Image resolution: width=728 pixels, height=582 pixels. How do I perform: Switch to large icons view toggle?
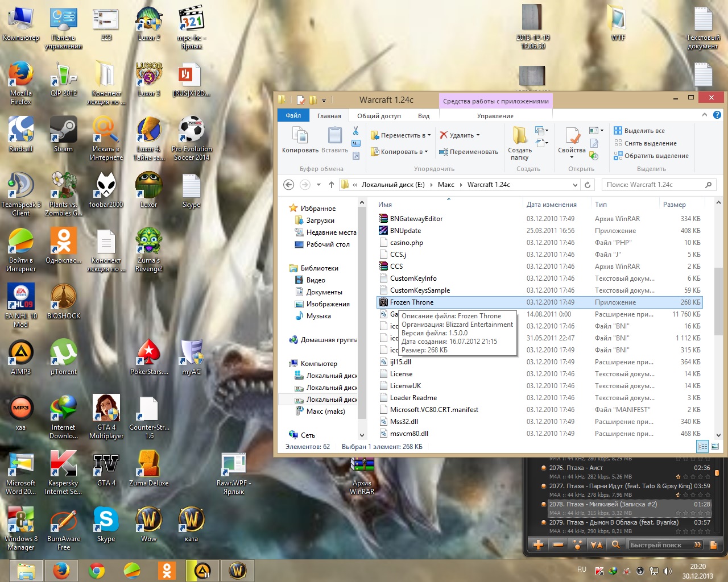point(715,446)
